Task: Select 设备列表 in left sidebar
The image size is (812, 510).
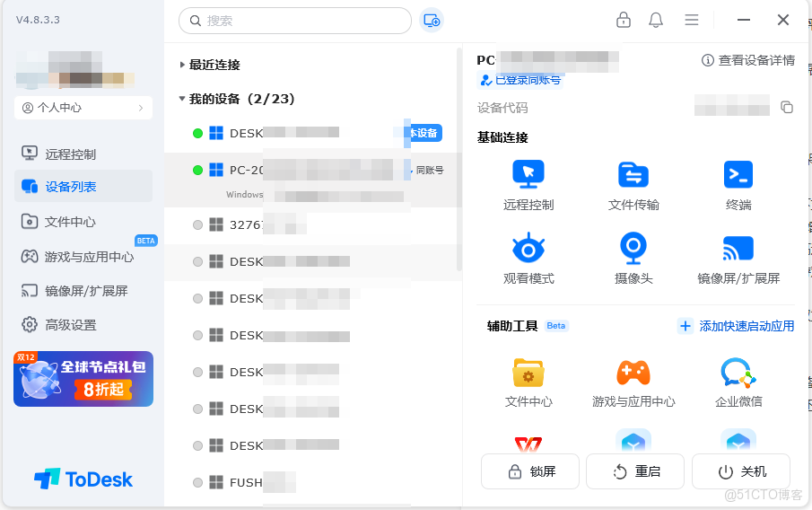Action: pyautogui.click(x=83, y=186)
